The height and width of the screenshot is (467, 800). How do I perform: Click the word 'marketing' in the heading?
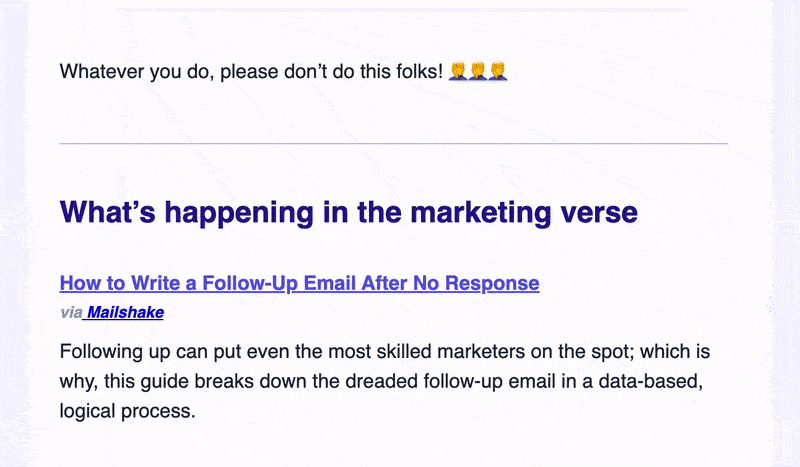481,212
